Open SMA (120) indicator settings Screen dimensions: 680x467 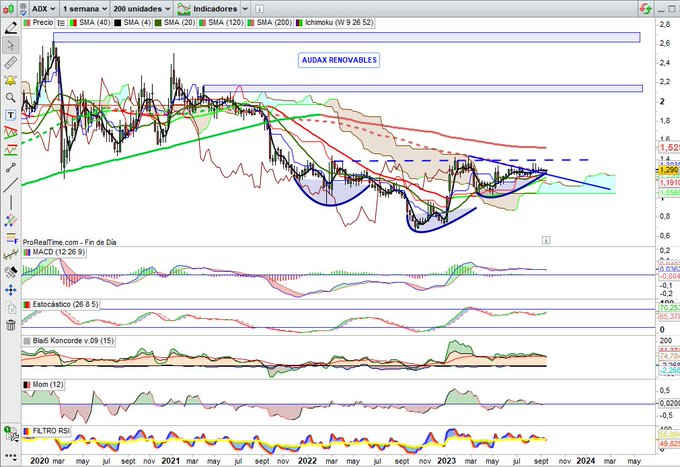pyautogui.click(x=226, y=23)
